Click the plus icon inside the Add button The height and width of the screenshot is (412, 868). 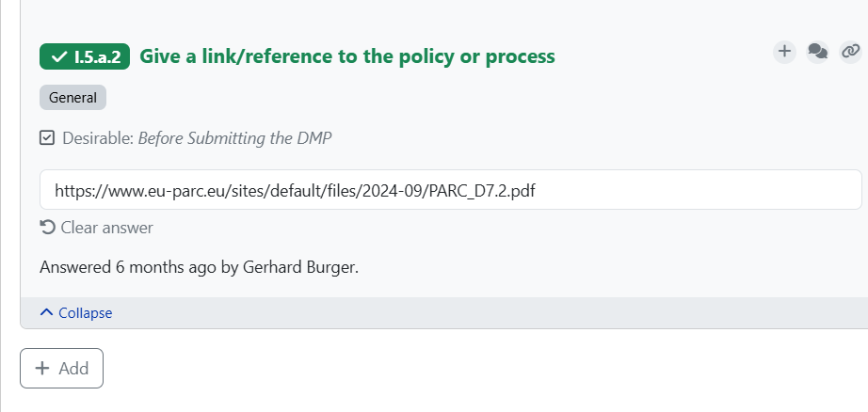coord(42,369)
